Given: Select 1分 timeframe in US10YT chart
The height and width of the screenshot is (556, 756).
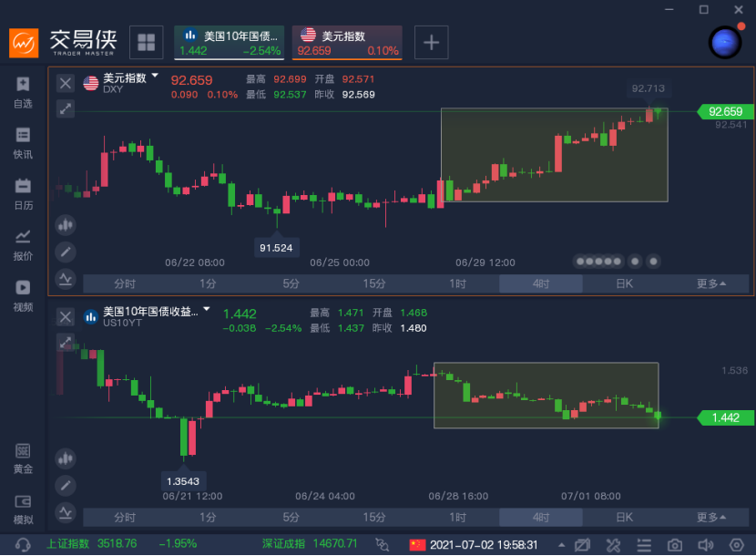Looking at the screenshot, I should 208,518.
